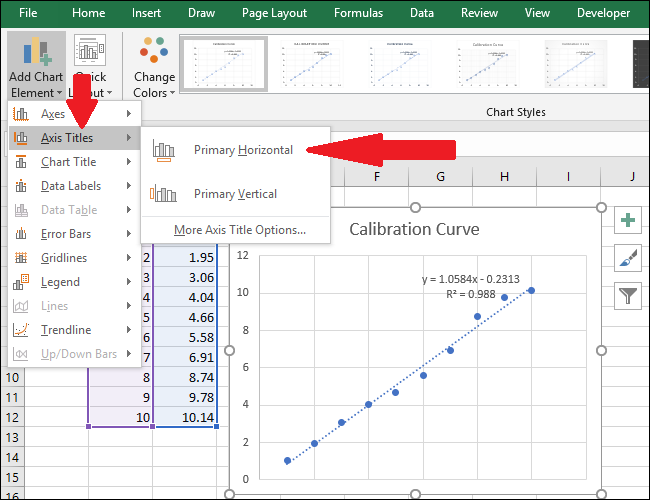Click the Data Labels icon
The width and height of the screenshot is (650, 500).
tap(21, 186)
